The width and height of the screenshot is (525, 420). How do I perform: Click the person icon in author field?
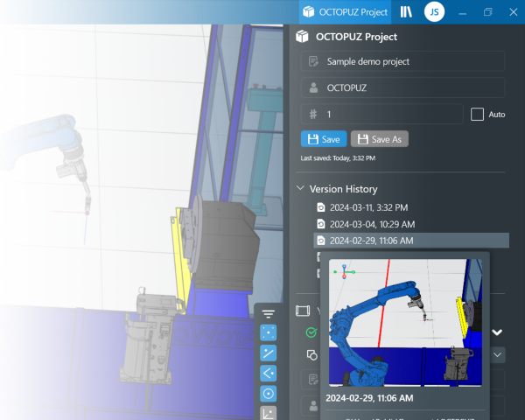[x=314, y=87]
